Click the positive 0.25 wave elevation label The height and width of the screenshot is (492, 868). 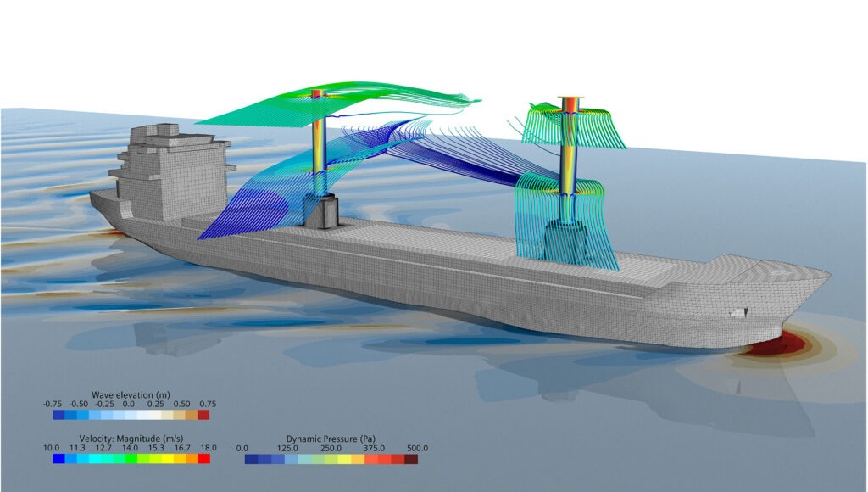point(156,404)
